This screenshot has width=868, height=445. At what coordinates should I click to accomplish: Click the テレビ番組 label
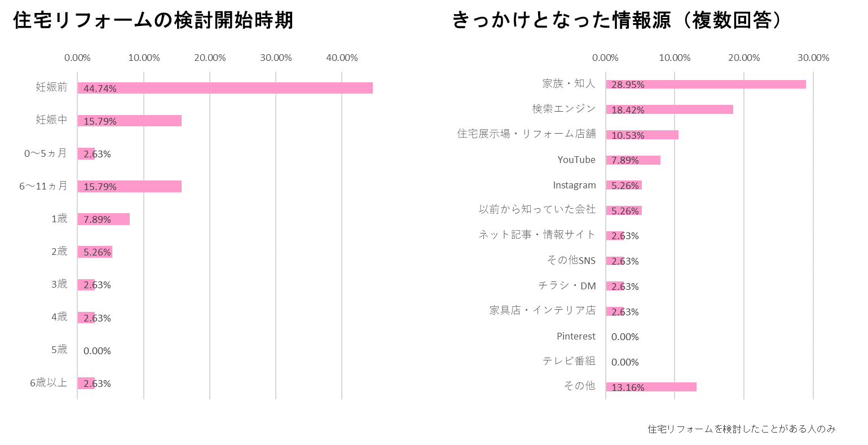tap(569, 361)
